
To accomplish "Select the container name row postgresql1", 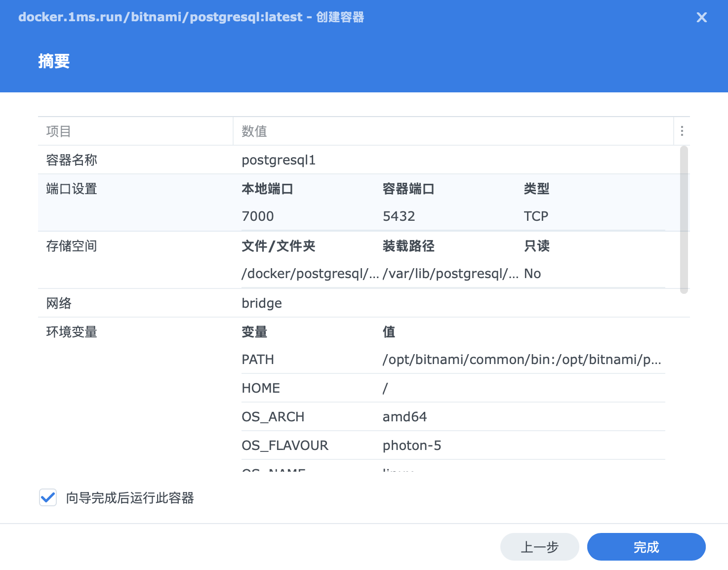I will coord(279,160).
